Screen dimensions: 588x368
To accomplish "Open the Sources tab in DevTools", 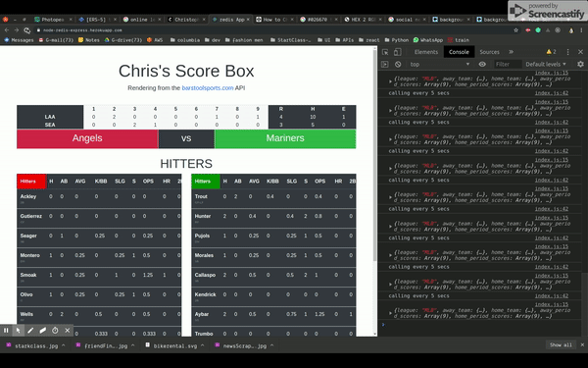I will [x=489, y=52].
